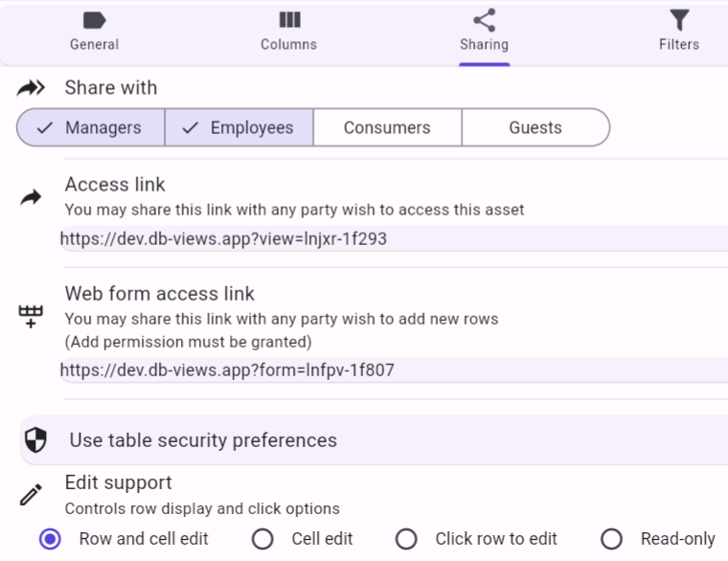Click the shield security icon
The height and width of the screenshot is (561, 728).
35,440
